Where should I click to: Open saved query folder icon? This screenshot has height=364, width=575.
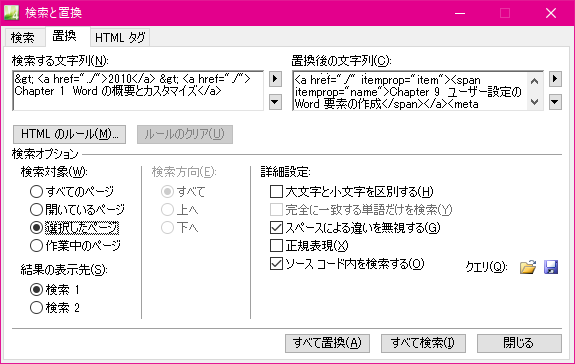(528, 267)
